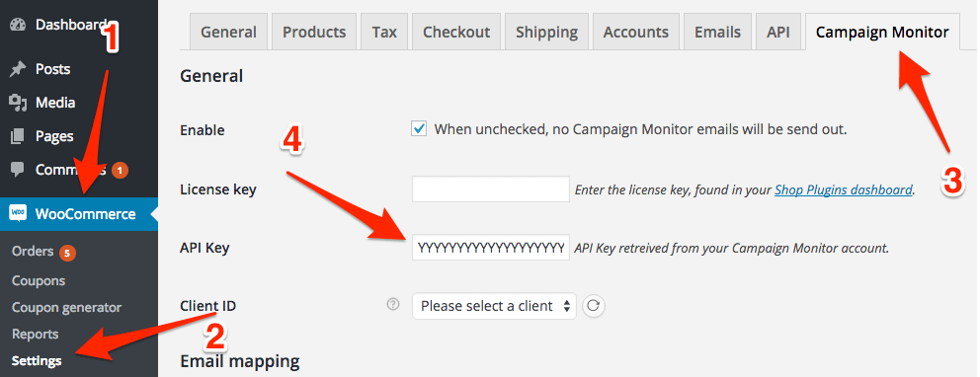Open Reports in the WooCommerce submenu
980x377 pixels.
click(35, 335)
